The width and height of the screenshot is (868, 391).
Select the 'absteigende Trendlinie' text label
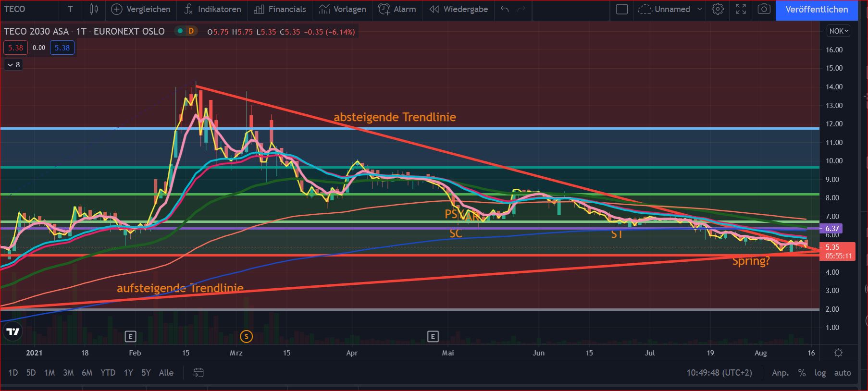point(395,117)
